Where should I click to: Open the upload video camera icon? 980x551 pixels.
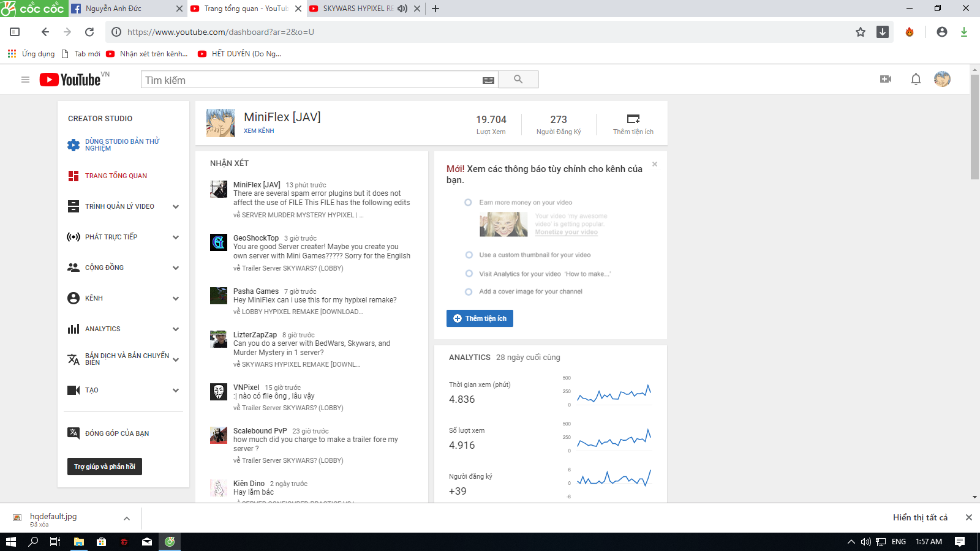885,79
